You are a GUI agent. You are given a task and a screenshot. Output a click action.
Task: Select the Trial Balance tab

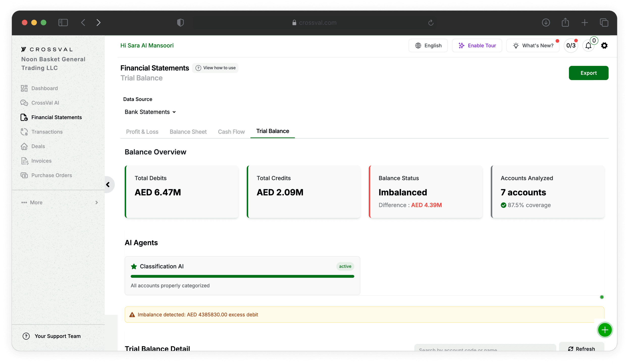coord(273,131)
